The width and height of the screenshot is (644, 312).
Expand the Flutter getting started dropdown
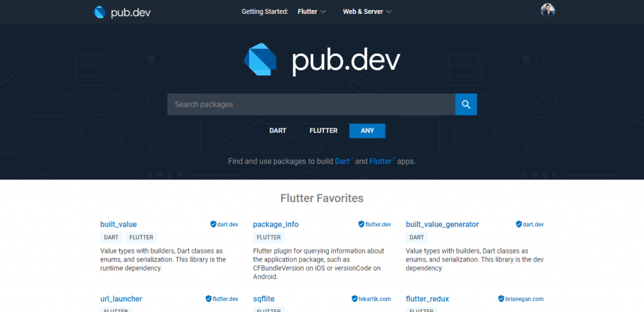tap(312, 11)
